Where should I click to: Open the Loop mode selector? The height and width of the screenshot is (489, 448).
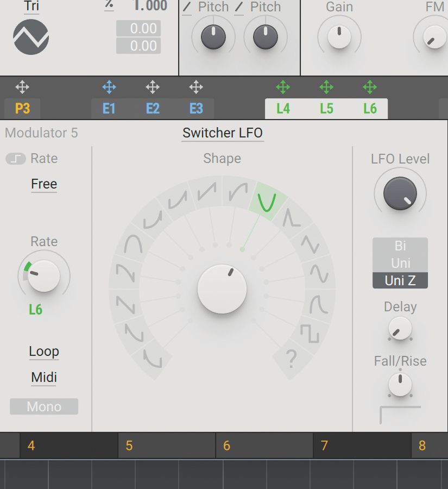pyautogui.click(x=43, y=352)
